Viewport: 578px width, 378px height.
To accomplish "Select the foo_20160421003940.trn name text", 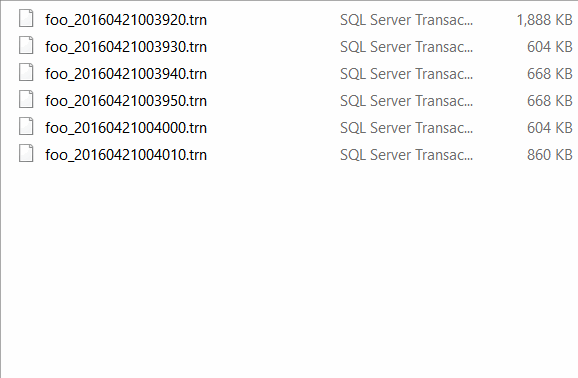I will pos(126,74).
